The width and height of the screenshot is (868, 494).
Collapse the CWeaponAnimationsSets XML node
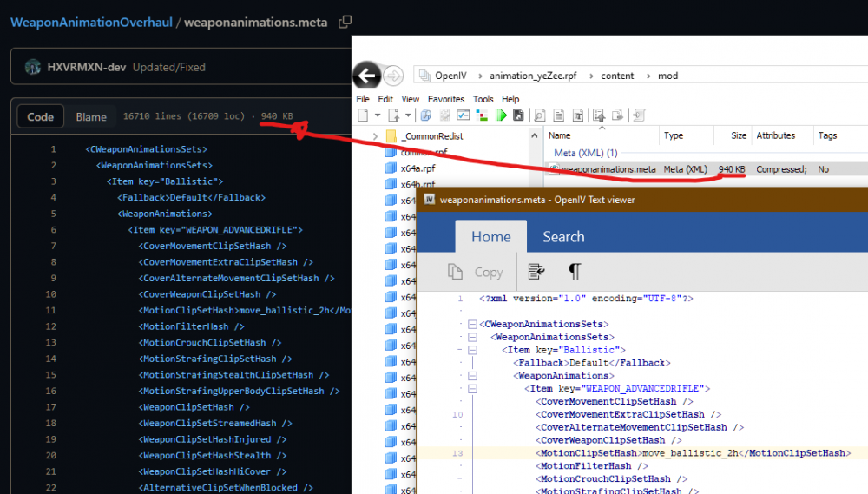(472, 324)
